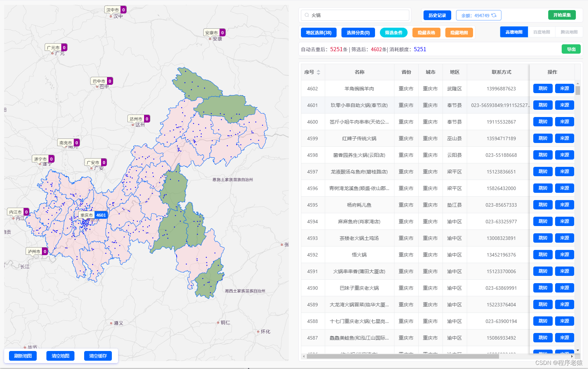This screenshot has width=588, height=369.
Task: Click the 内江市 map marker
Action: click(18, 212)
